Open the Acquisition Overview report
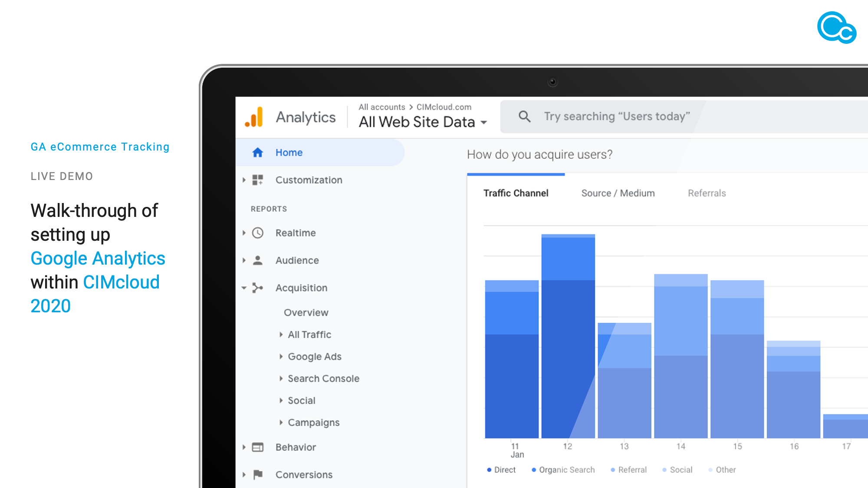The height and width of the screenshot is (488, 868). [x=306, y=313]
